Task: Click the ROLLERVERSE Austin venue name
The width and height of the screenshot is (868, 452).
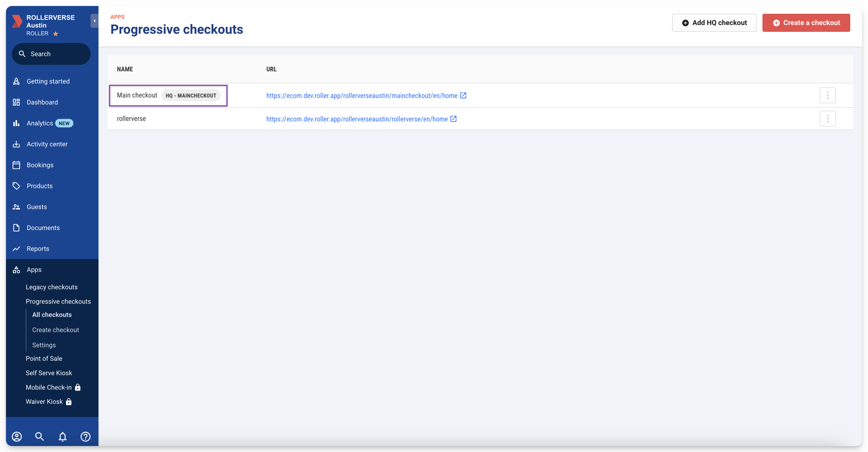Action: (x=51, y=21)
